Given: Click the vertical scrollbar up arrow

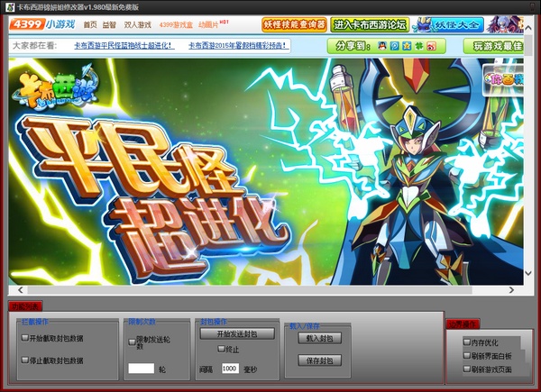Looking at the screenshot, I should pos(528,28).
